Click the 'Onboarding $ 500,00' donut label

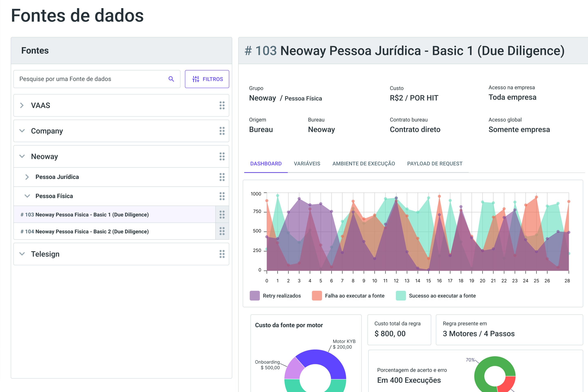(x=267, y=365)
